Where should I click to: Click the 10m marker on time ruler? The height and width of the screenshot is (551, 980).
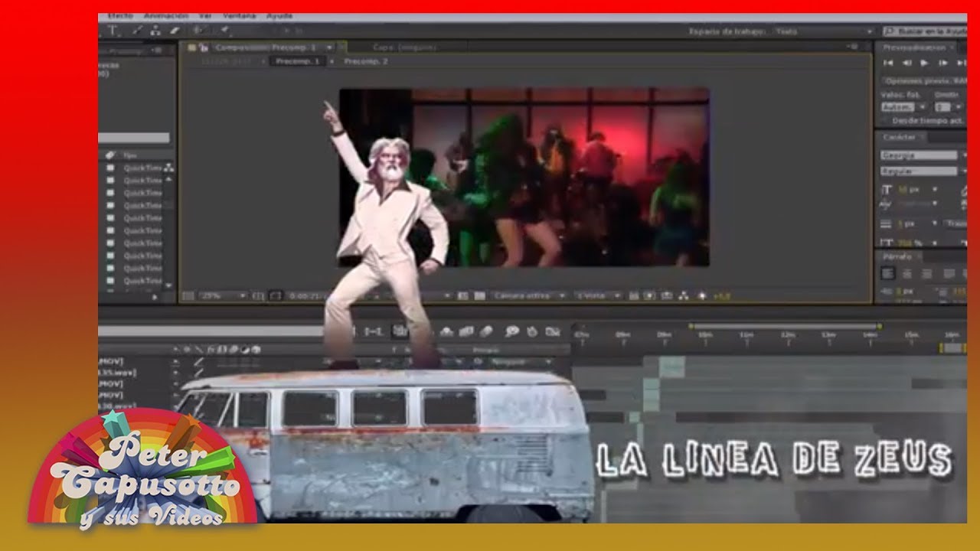(704, 335)
